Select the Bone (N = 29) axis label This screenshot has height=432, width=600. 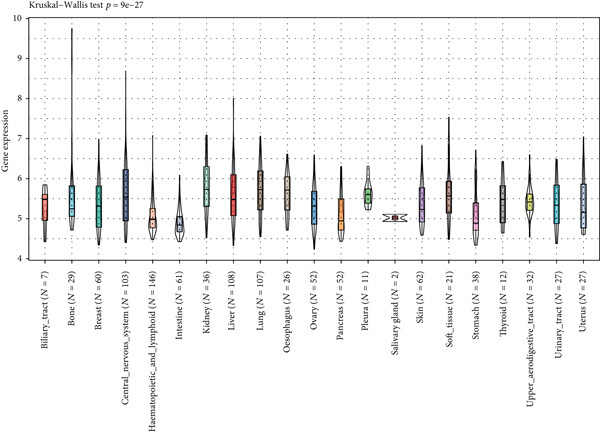pyautogui.click(x=72, y=299)
